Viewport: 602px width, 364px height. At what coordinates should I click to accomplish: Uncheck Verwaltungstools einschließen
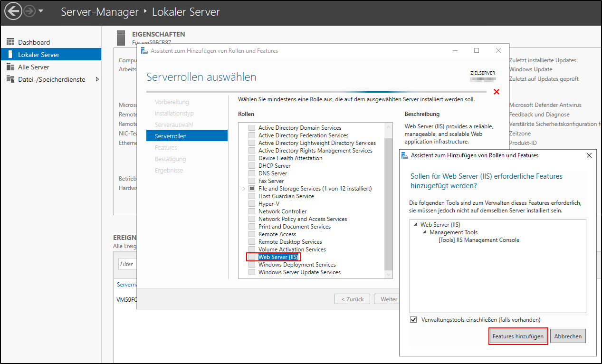coord(413,319)
